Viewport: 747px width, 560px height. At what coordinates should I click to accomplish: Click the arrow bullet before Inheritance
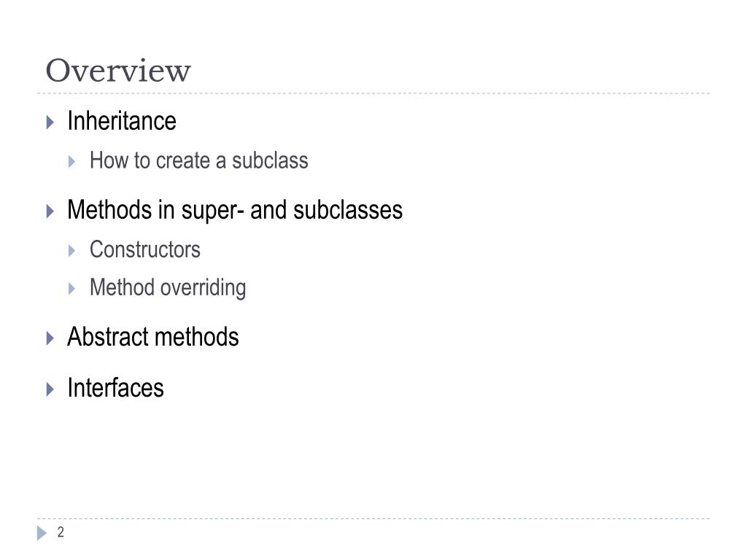coord(50,122)
